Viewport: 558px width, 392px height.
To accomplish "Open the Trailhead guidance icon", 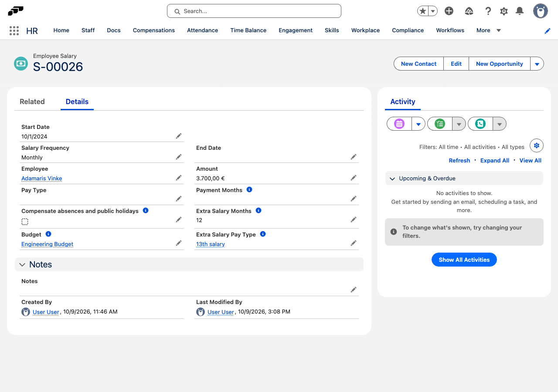I will point(469,11).
